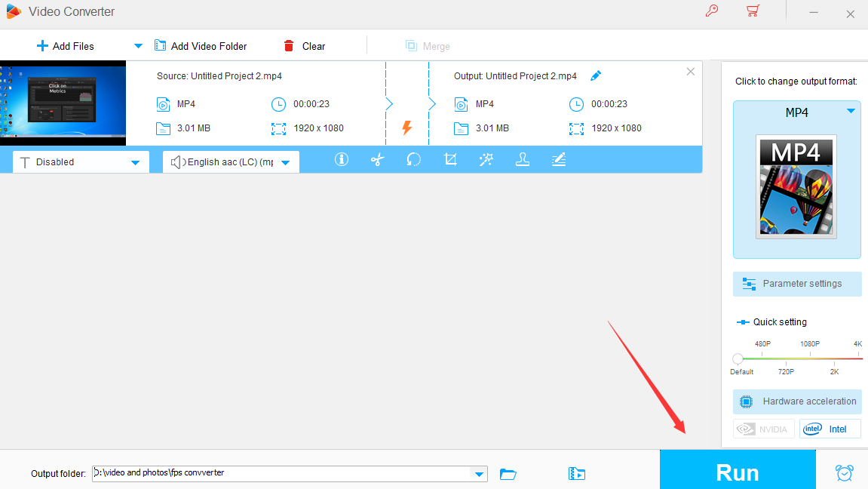The width and height of the screenshot is (868, 489).
Task: Toggle the lightning acceleration icon
Action: tap(406, 128)
